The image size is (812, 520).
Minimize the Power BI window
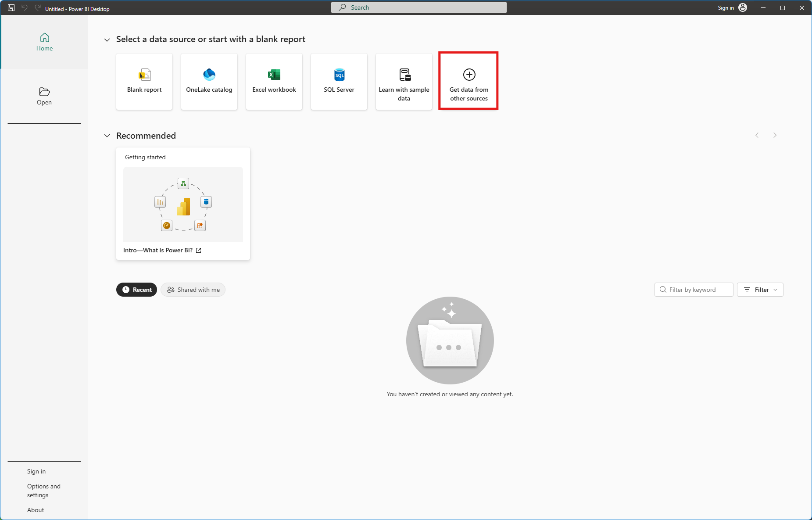pos(763,8)
